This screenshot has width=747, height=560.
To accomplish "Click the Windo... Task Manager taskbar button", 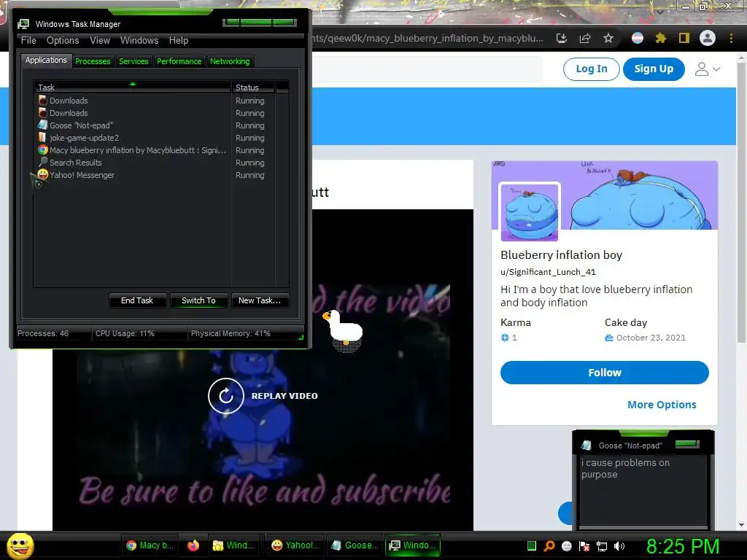I will point(413,545).
